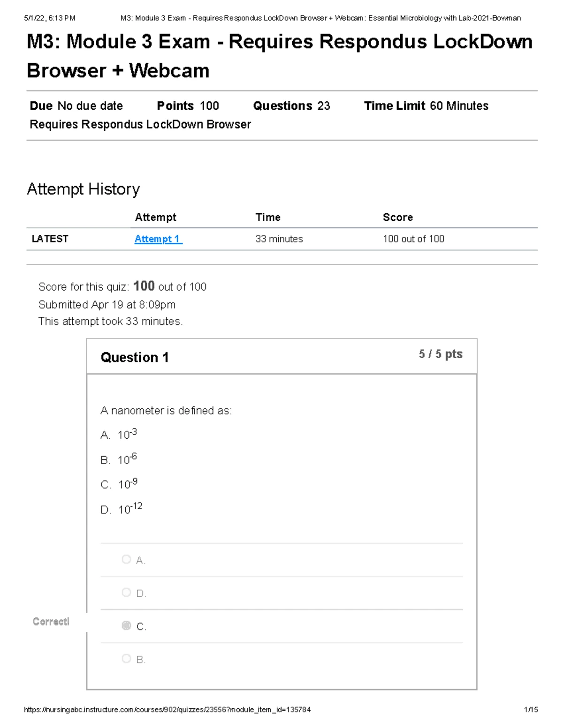Choose radio button for answer B
Viewport: 563px width, 728px height.
click(126, 659)
